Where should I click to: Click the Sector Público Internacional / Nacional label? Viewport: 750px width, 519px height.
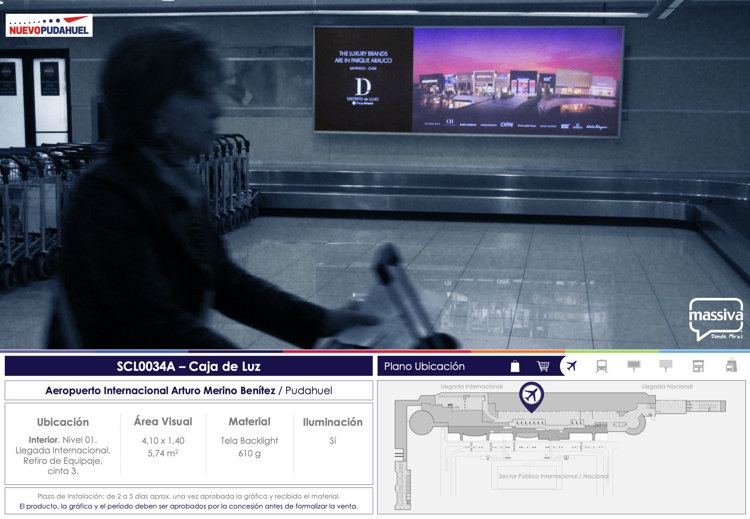[553, 476]
